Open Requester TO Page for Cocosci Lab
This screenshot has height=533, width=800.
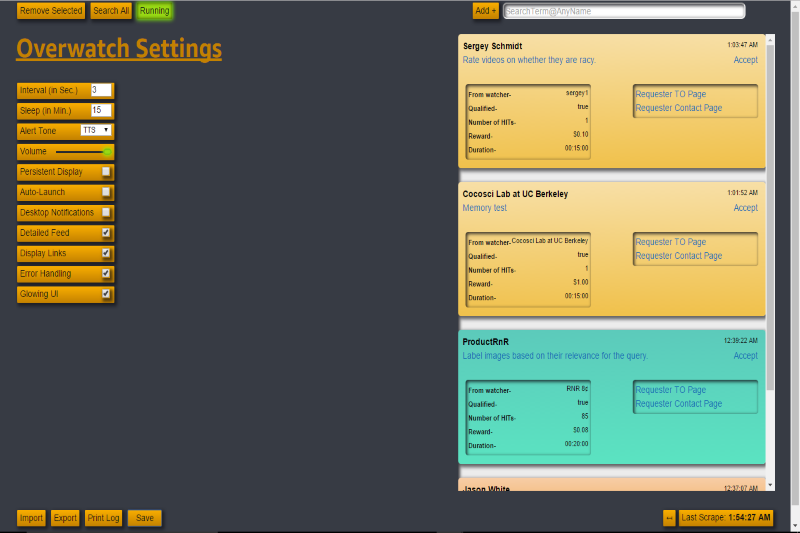(671, 242)
